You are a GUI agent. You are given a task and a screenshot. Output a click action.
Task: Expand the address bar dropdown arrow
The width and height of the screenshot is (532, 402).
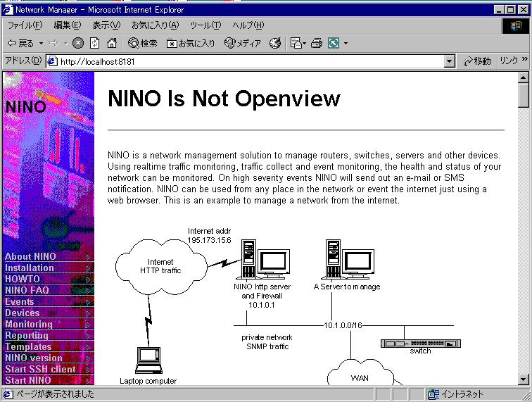coord(450,62)
